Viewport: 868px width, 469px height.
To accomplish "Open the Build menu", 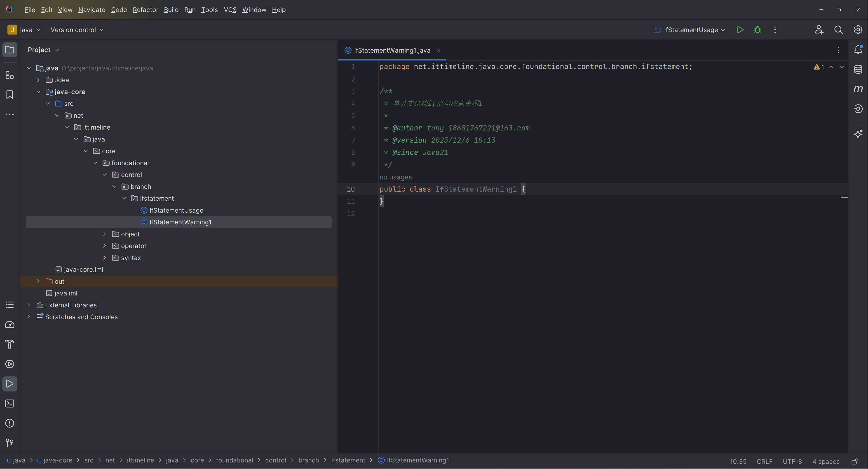I will point(171,10).
